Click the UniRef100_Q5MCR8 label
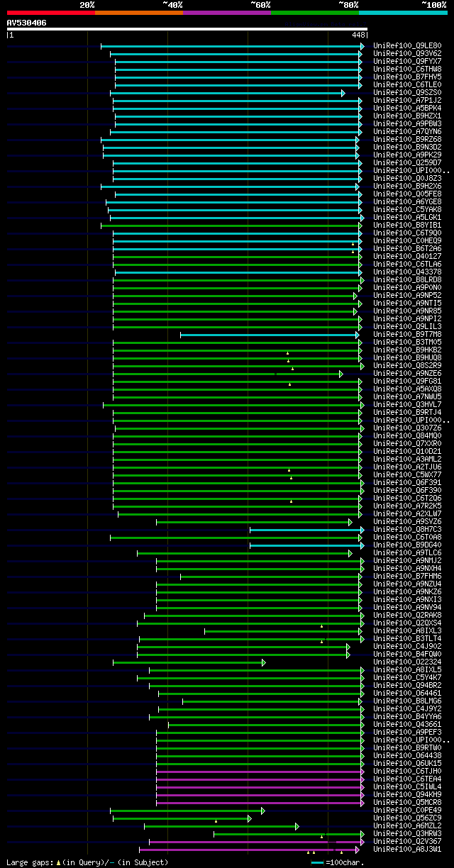 pyautogui.click(x=407, y=803)
